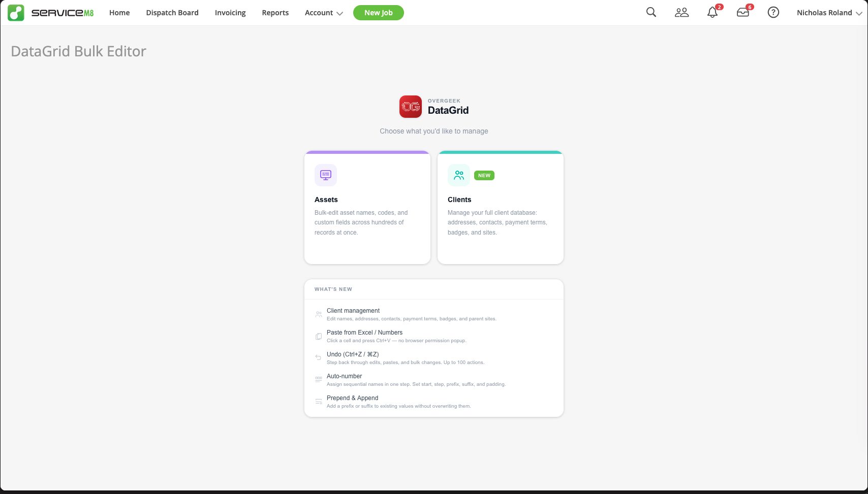868x494 pixels.
Task: Click the Prepend & Append row icon
Action: tap(319, 401)
